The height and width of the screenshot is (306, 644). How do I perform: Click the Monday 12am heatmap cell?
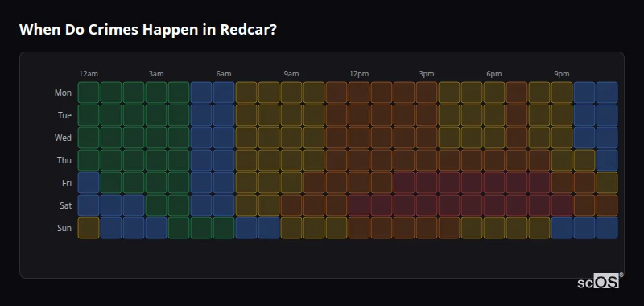pyautogui.click(x=89, y=93)
